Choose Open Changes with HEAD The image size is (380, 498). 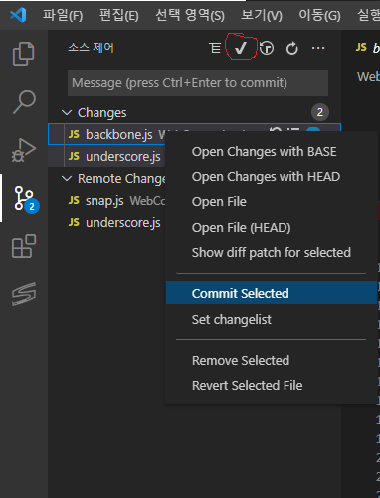coord(271,177)
